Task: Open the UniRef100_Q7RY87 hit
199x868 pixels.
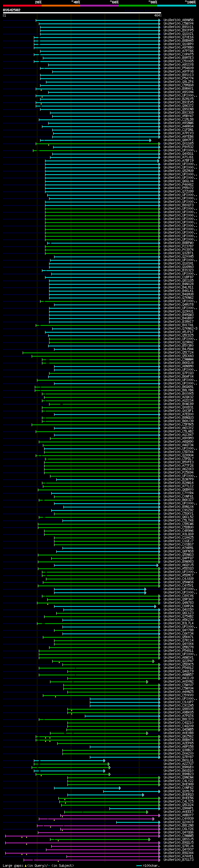Action: [178, 757]
